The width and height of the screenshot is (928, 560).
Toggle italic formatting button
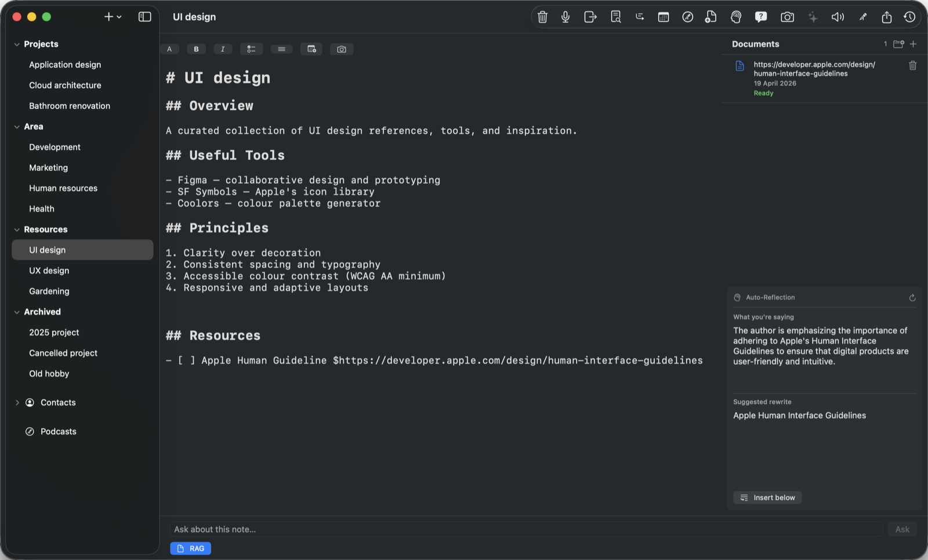[223, 49]
